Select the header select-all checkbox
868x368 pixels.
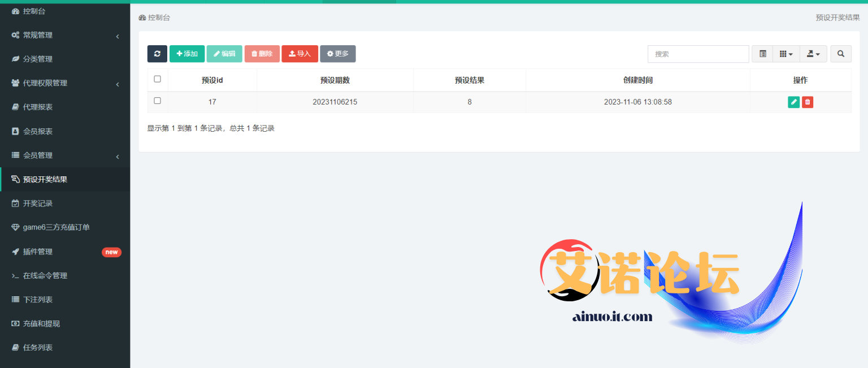[158, 79]
